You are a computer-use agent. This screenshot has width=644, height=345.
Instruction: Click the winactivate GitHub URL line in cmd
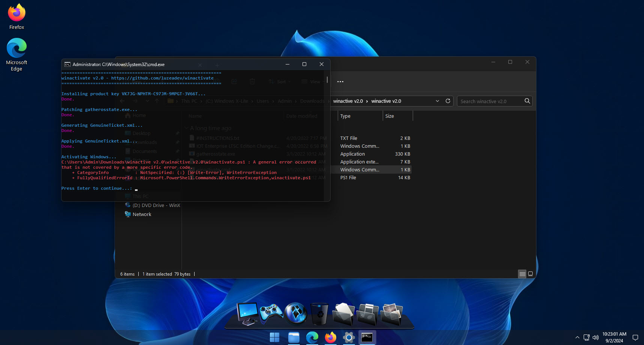138,78
